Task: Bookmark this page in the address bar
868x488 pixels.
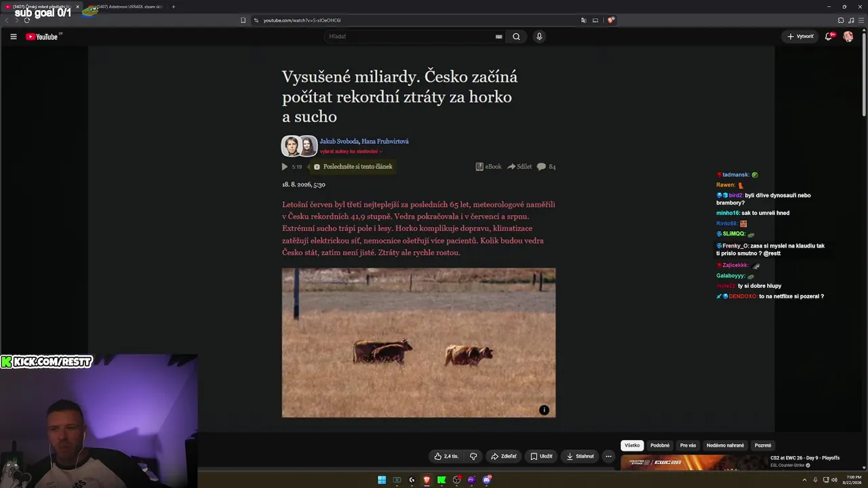Action: (x=243, y=20)
